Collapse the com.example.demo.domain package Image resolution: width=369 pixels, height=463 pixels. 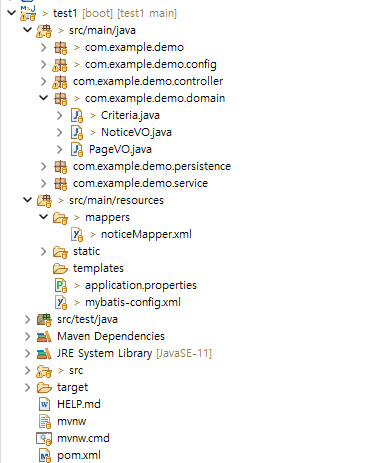tap(44, 98)
